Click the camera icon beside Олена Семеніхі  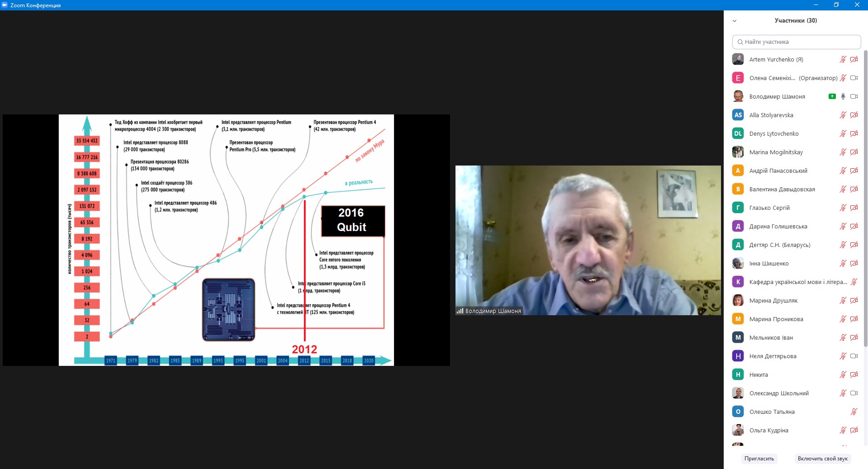click(x=854, y=78)
